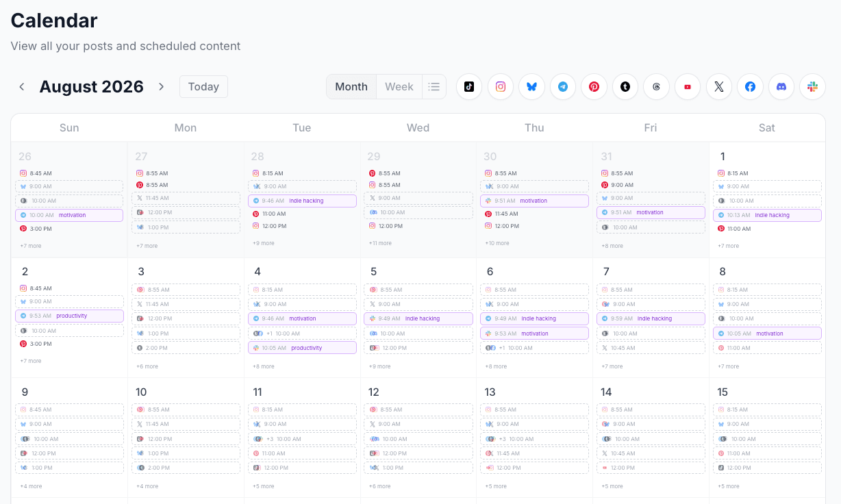Open 9:53 AM motivation post on August 6

(x=534, y=333)
